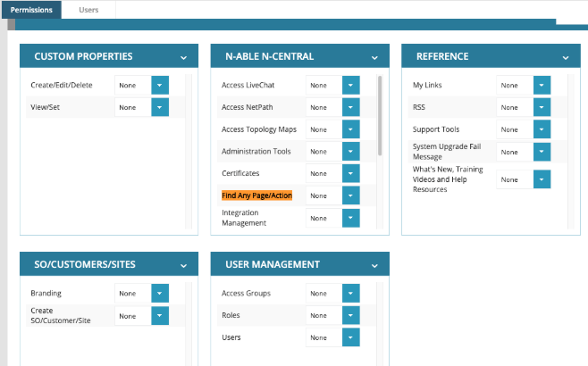The image size is (588, 366).
Task: Switch to the Users tab
Action: pyautogui.click(x=89, y=10)
